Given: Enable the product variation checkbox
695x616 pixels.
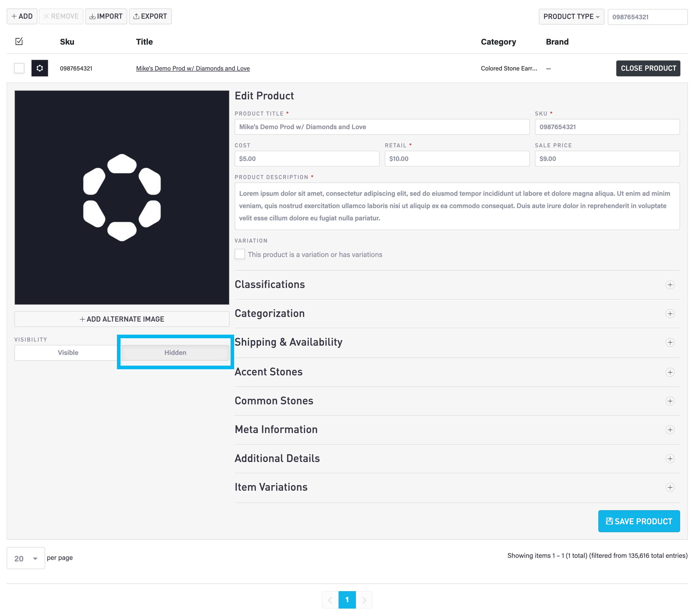Looking at the screenshot, I should [240, 254].
